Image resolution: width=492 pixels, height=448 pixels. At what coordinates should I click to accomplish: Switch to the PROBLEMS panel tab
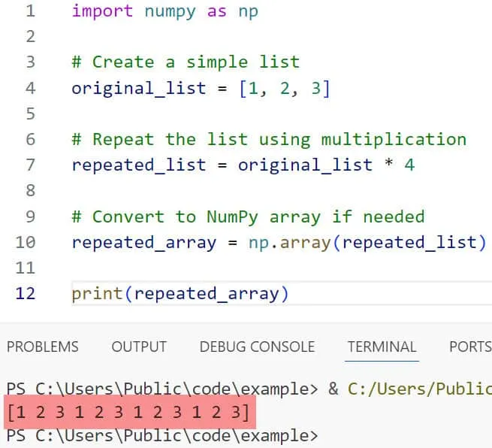tap(42, 347)
